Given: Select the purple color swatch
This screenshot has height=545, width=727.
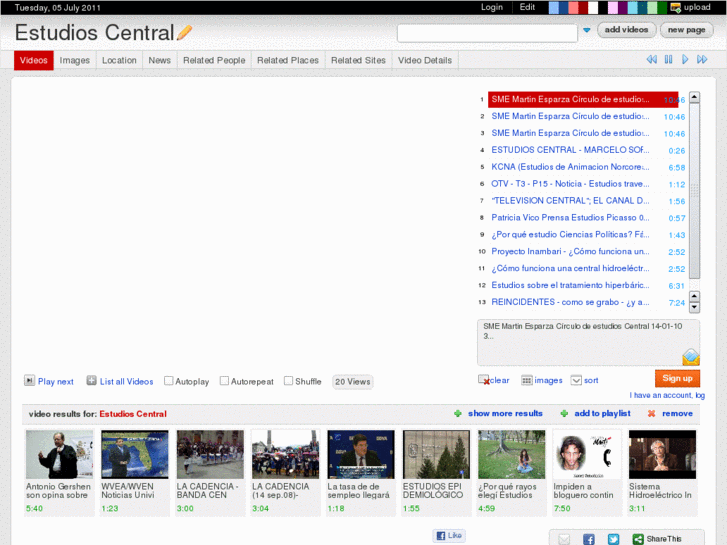Looking at the screenshot, I should point(623,8).
